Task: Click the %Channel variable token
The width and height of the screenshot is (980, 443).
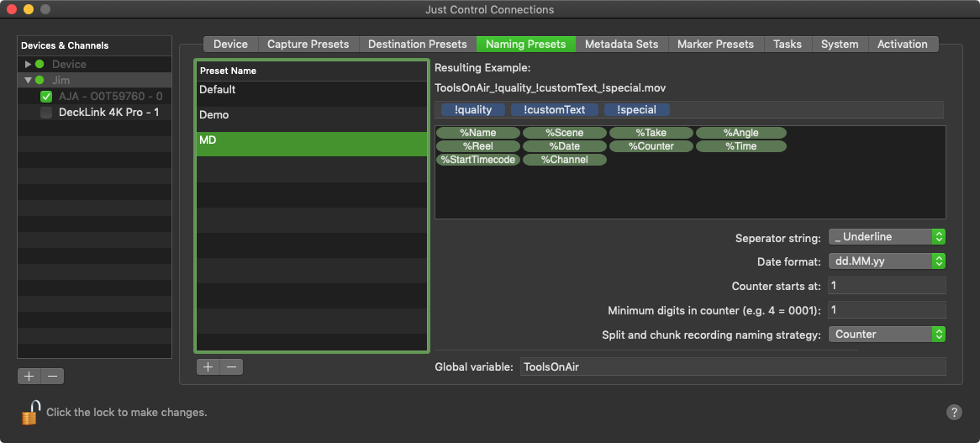Action: pyautogui.click(x=564, y=160)
